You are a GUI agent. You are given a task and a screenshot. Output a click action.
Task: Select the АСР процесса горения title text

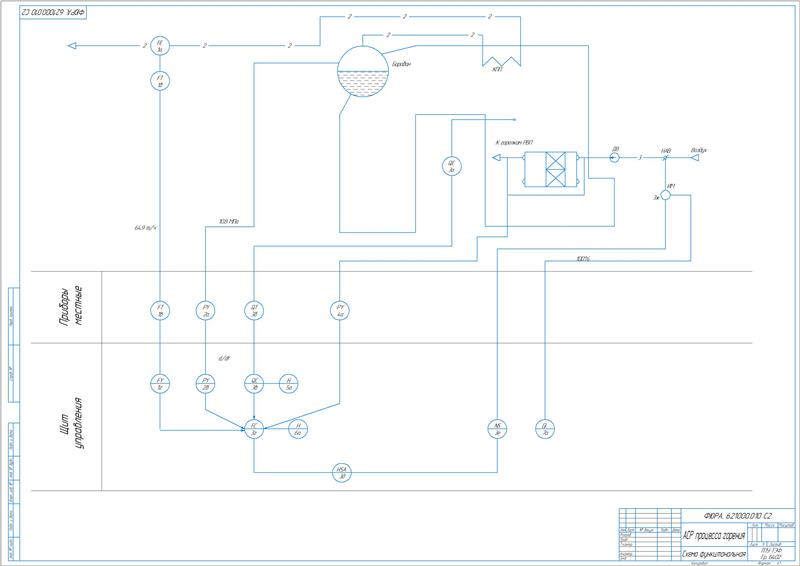713,535
